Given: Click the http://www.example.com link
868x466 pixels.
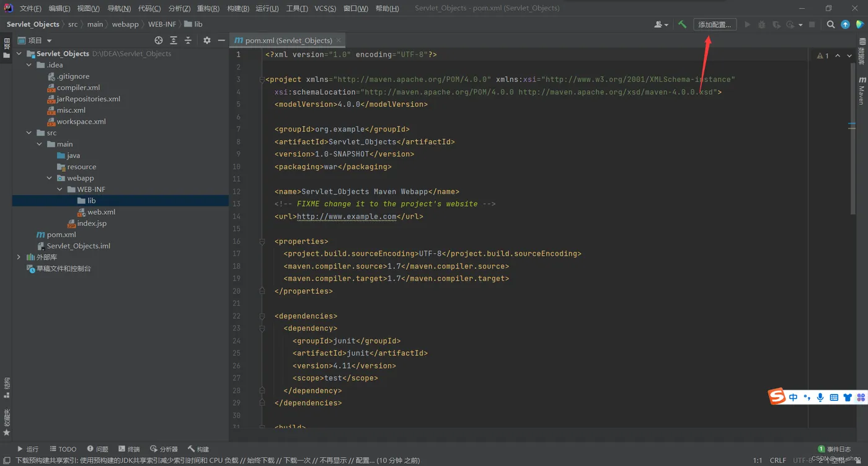Looking at the screenshot, I should pyautogui.click(x=347, y=217).
